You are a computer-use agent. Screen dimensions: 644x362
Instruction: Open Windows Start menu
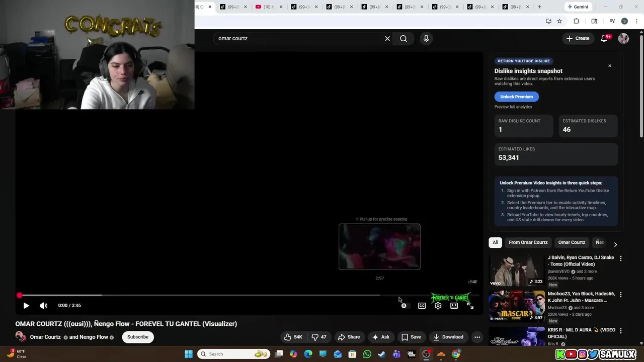click(189, 354)
